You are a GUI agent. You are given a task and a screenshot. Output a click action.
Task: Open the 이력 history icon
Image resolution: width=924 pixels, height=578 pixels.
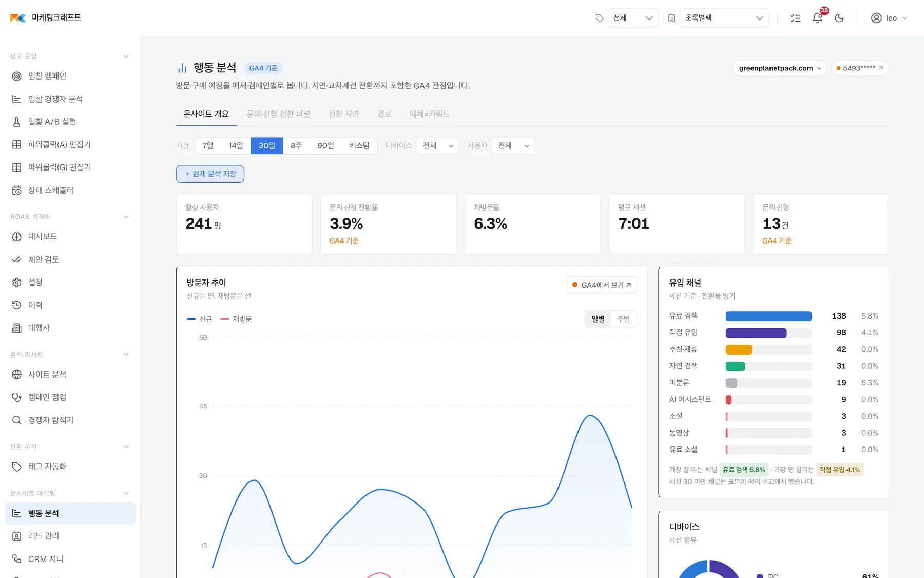[16, 305]
